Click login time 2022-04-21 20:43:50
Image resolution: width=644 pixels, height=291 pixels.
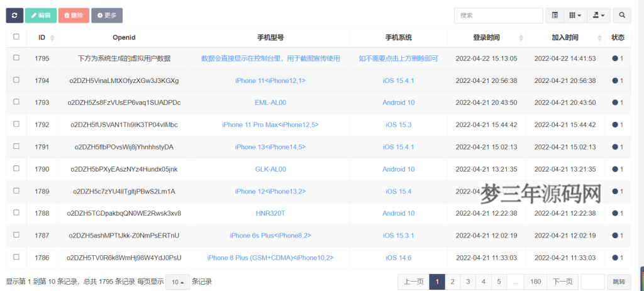486,102
